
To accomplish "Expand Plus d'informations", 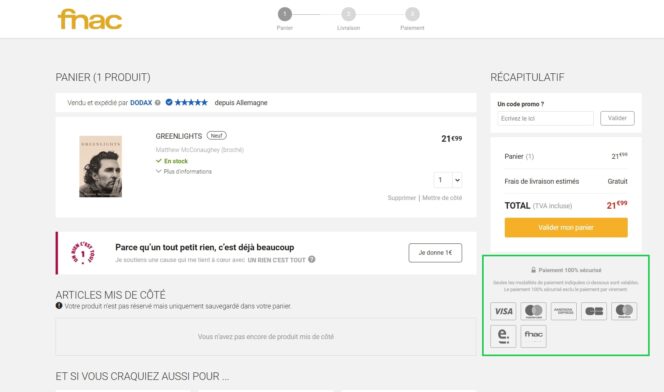I will [x=184, y=171].
